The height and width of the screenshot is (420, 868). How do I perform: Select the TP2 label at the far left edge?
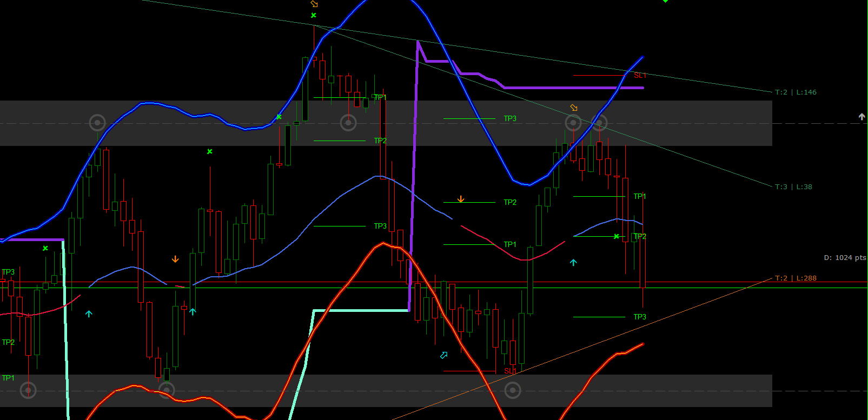click(8, 342)
